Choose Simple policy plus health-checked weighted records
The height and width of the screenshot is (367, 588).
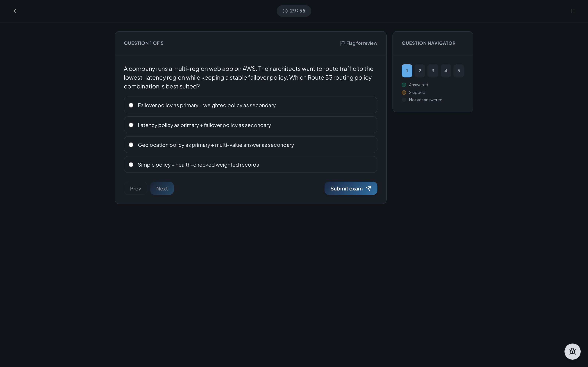pos(250,165)
